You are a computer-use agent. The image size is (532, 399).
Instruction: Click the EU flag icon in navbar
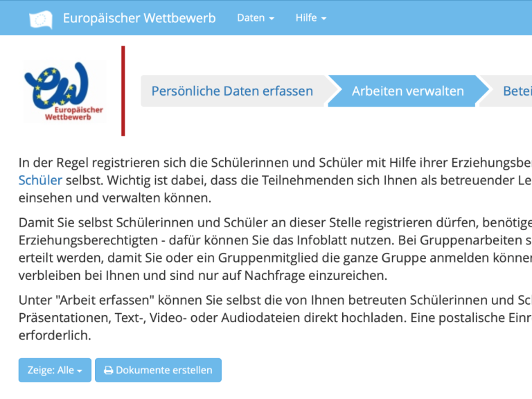tap(41, 19)
